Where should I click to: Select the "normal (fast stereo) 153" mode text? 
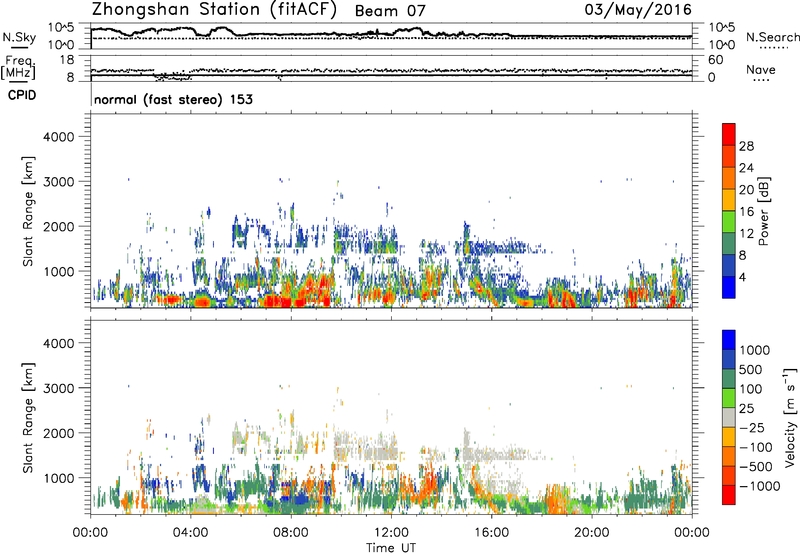click(173, 99)
